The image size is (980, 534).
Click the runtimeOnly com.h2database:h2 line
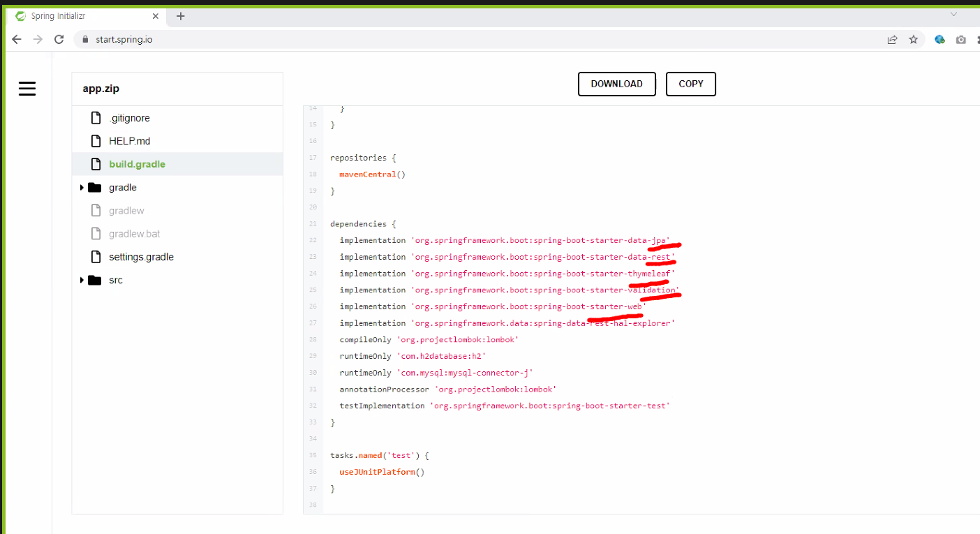coord(413,356)
